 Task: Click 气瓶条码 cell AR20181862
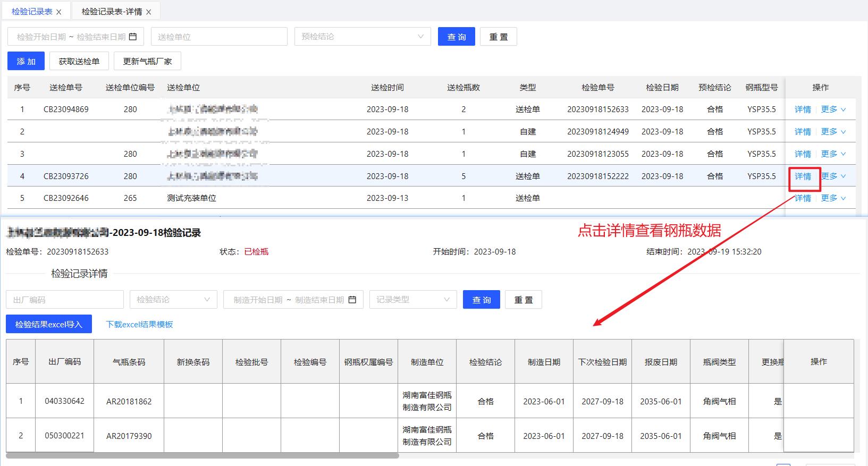pos(129,402)
